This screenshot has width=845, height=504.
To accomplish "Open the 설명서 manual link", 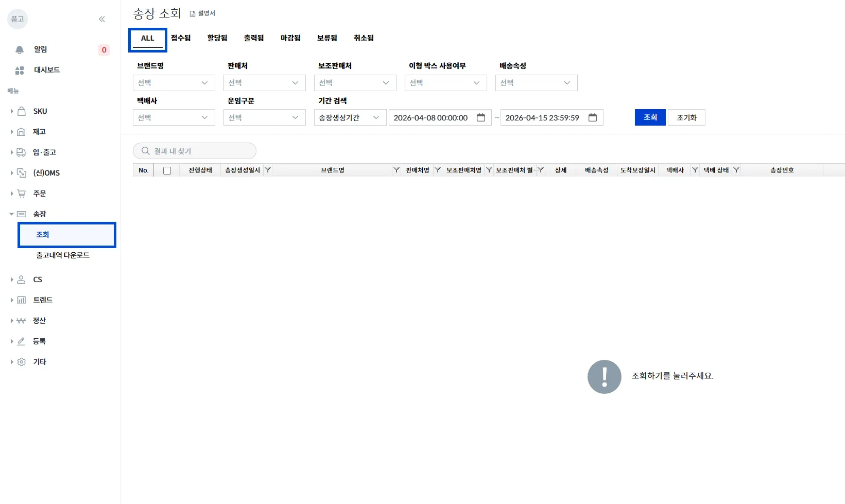I will (202, 13).
